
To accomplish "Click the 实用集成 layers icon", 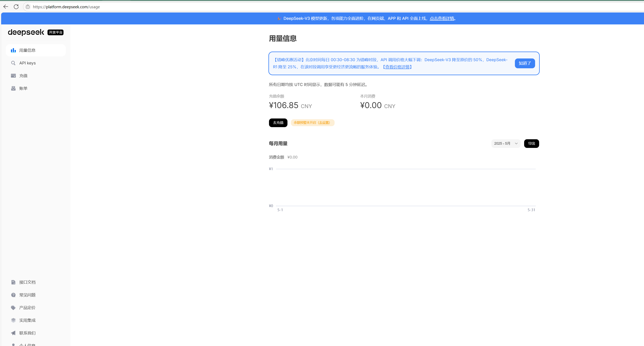I will tap(13, 320).
